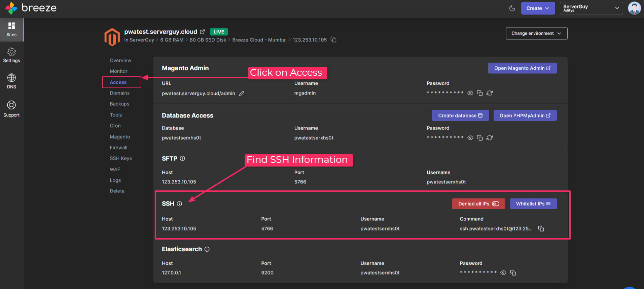Open the SSH Keys menu item
The height and width of the screenshot is (289, 644).
coord(121,158)
